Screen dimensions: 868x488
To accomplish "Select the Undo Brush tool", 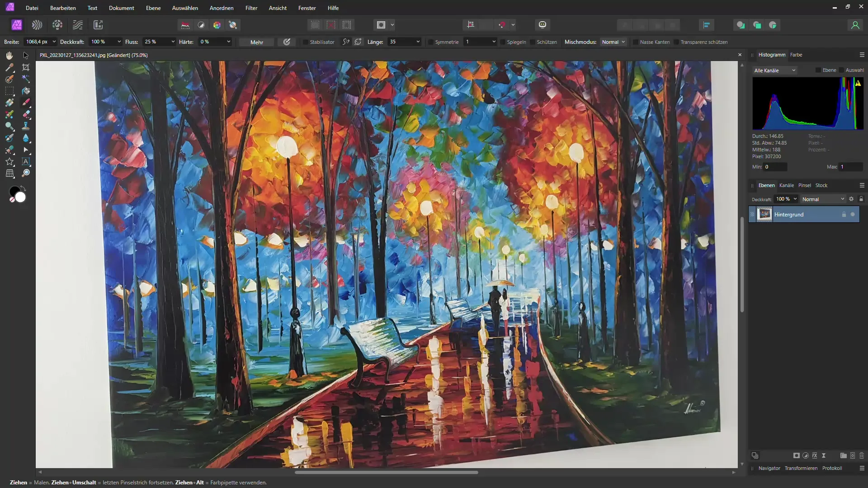I will pyautogui.click(x=9, y=138).
